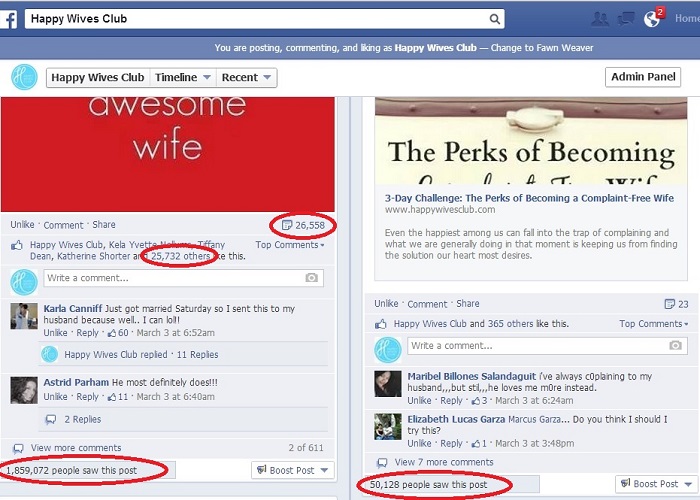Click in the Happy Wives Club search field

(x=257, y=19)
